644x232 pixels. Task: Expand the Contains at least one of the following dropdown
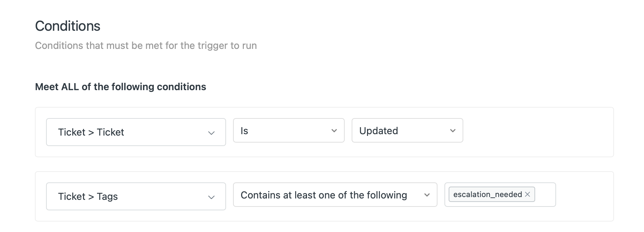(x=335, y=195)
